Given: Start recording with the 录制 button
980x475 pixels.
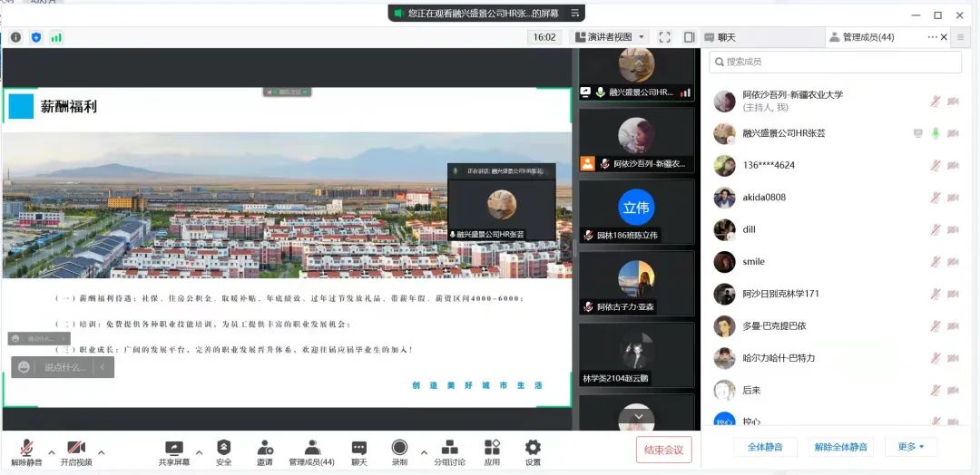Looking at the screenshot, I should [399, 451].
